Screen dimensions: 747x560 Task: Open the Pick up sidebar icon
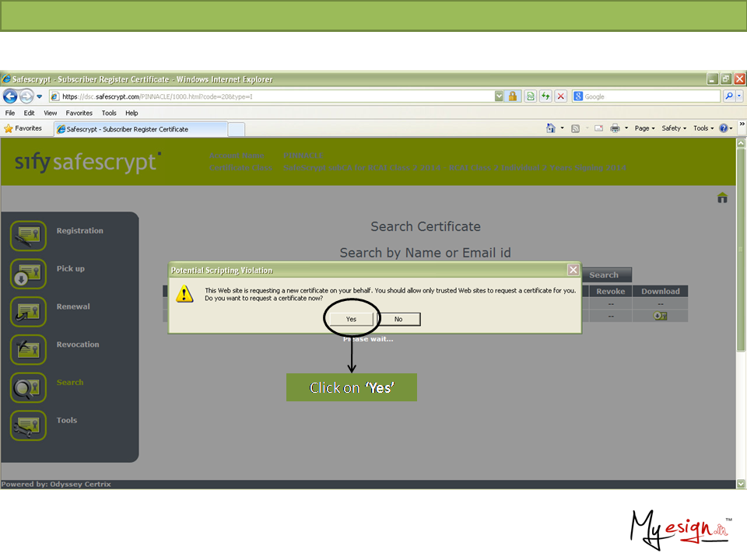[28, 274]
